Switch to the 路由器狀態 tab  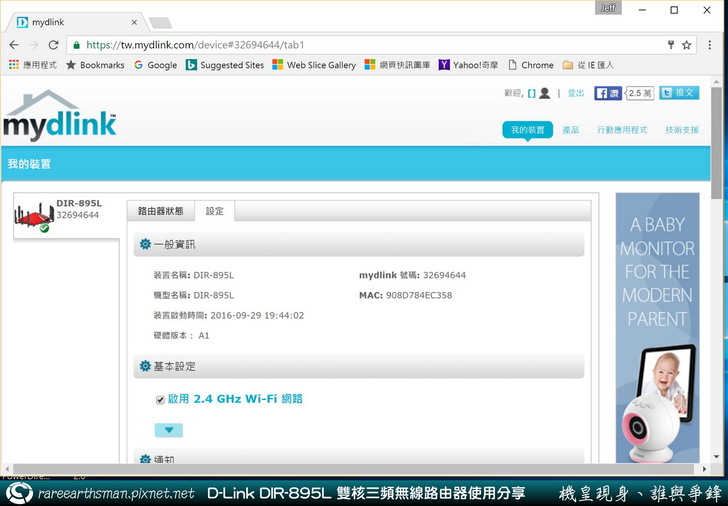click(x=160, y=211)
